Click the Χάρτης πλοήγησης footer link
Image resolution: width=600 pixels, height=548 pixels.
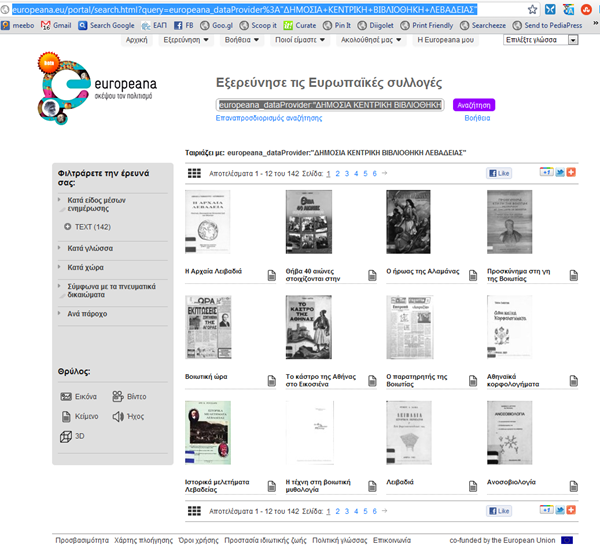point(143,540)
